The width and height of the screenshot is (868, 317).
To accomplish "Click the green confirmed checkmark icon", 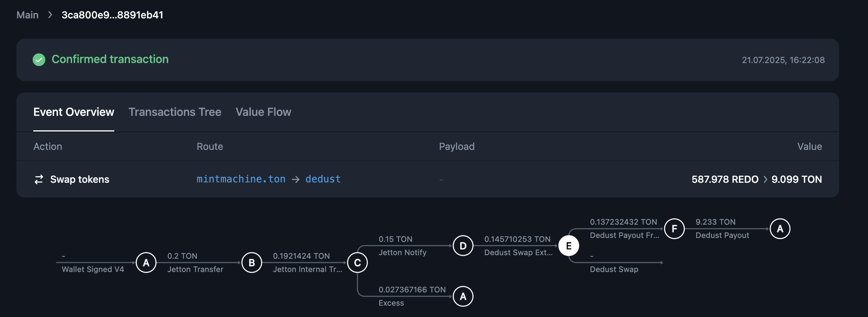I will [38, 60].
